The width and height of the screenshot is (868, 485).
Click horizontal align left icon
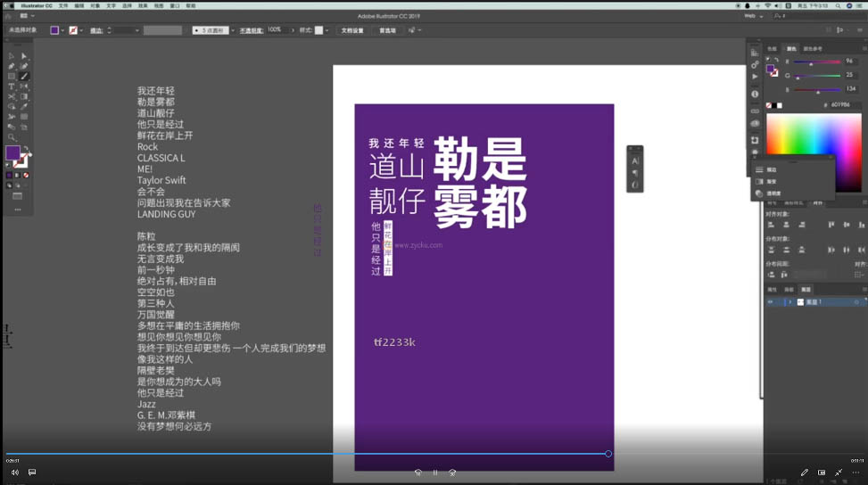[x=771, y=225]
